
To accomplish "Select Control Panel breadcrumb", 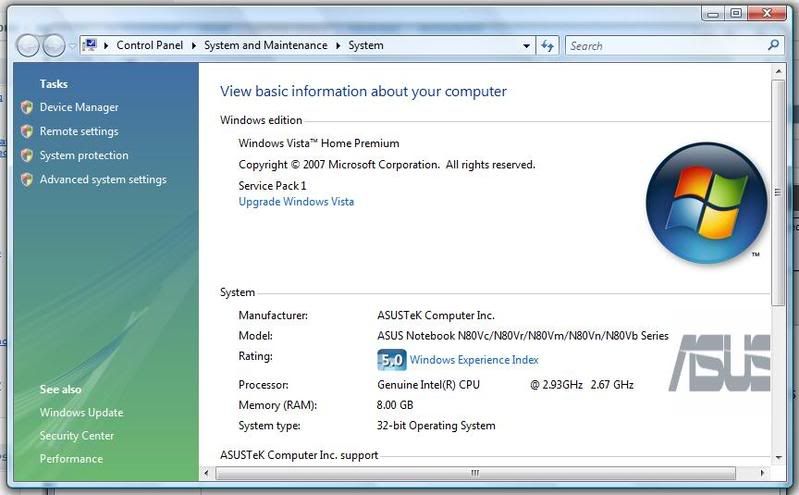I will click(x=149, y=45).
